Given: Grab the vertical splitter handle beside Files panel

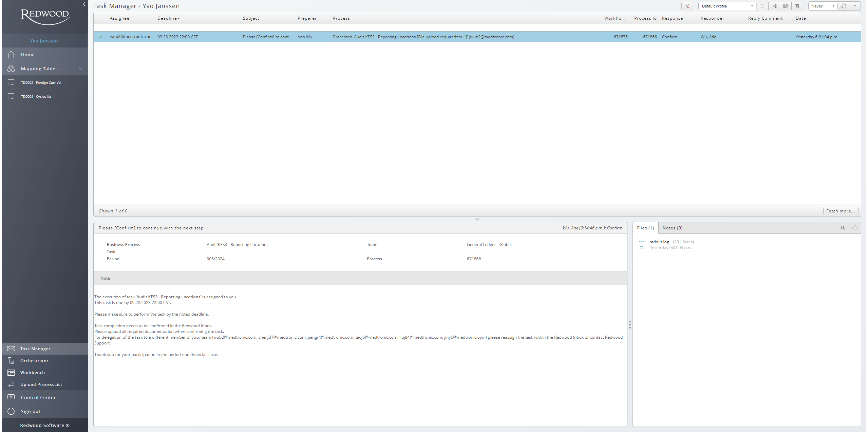Looking at the screenshot, I should tap(630, 324).
